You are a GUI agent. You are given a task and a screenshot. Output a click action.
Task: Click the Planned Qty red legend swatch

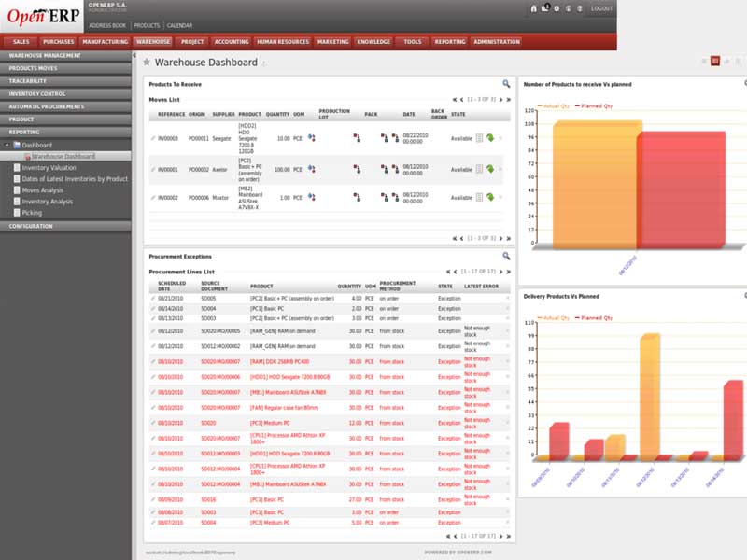coord(578,107)
